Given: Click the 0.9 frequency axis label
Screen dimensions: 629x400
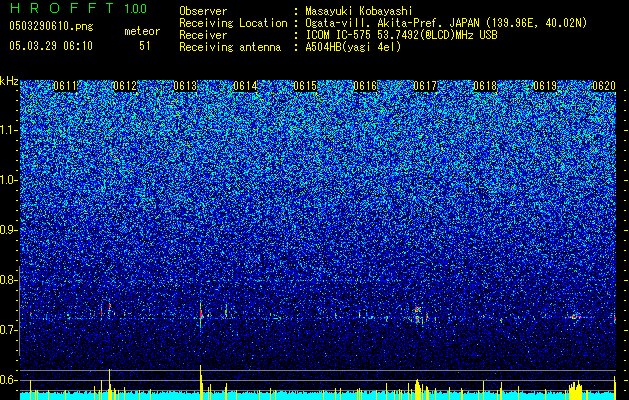Looking at the screenshot, I should point(9,230).
